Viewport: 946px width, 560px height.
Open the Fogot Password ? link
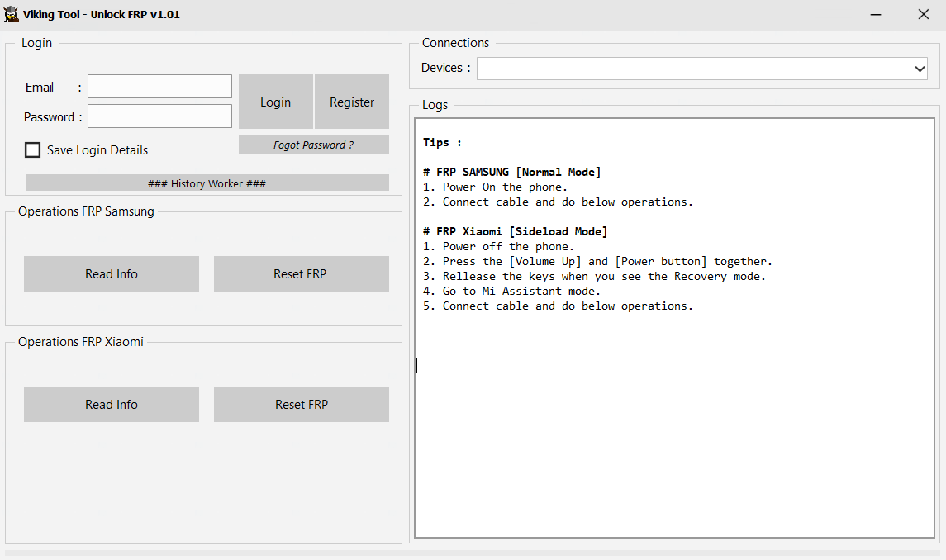tap(313, 145)
